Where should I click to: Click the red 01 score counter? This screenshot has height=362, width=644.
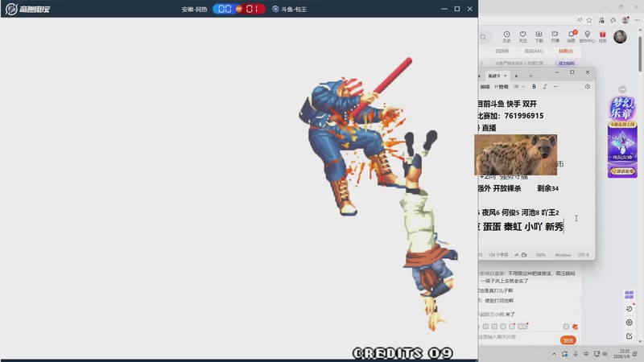pyautogui.click(x=252, y=9)
